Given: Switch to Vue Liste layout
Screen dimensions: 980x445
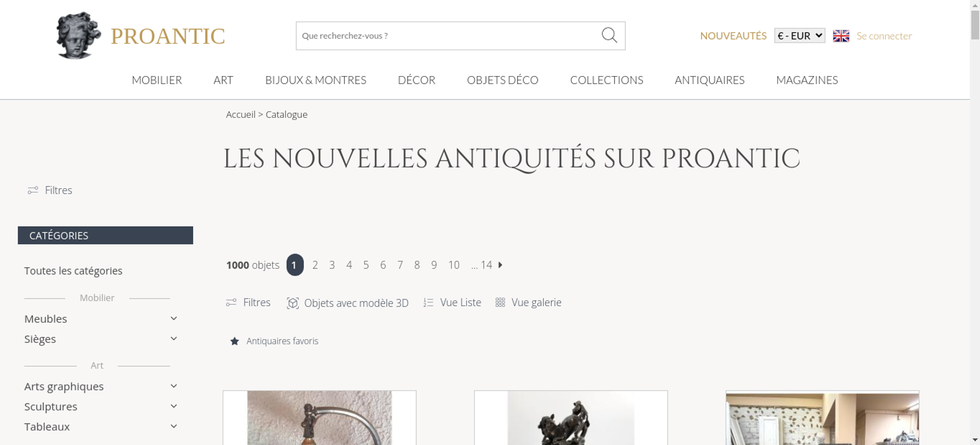Looking at the screenshot, I should point(452,302).
